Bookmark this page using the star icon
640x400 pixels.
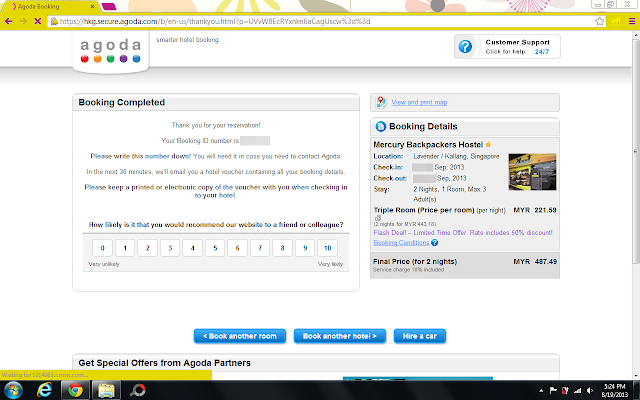point(599,21)
